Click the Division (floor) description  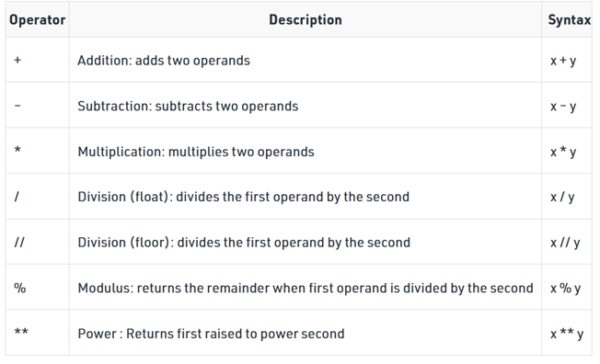click(x=244, y=243)
